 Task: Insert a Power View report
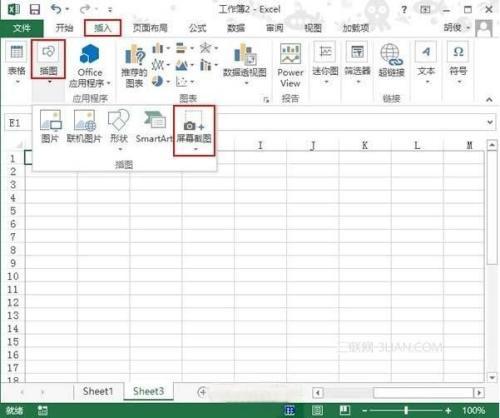[x=290, y=65]
